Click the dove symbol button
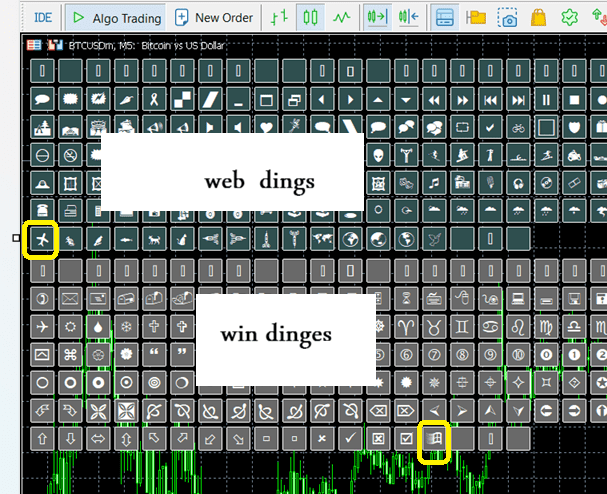Image resolution: width=607 pixels, height=494 pixels. pos(434,239)
